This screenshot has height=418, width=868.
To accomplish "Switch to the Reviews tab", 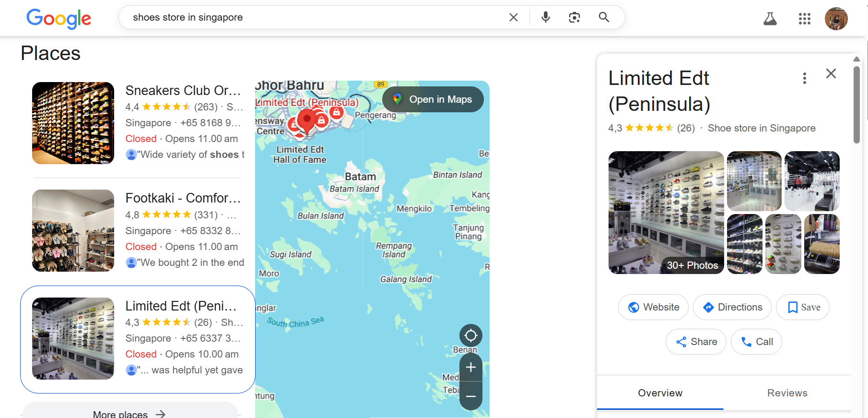I will click(x=787, y=393).
